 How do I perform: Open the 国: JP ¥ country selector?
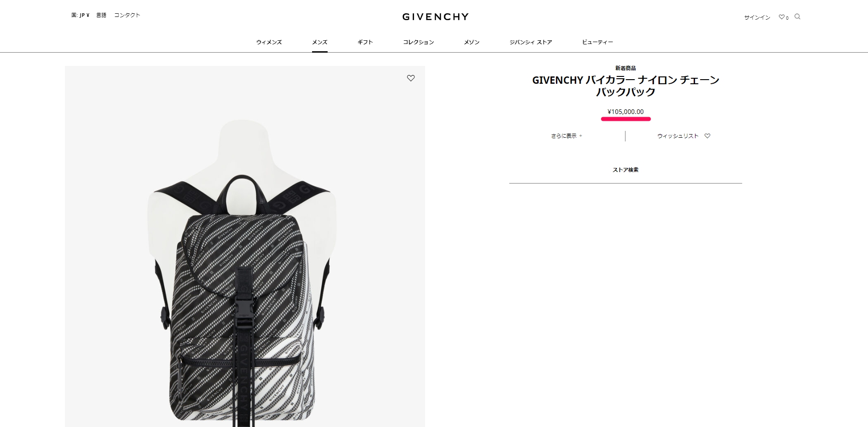click(x=81, y=15)
